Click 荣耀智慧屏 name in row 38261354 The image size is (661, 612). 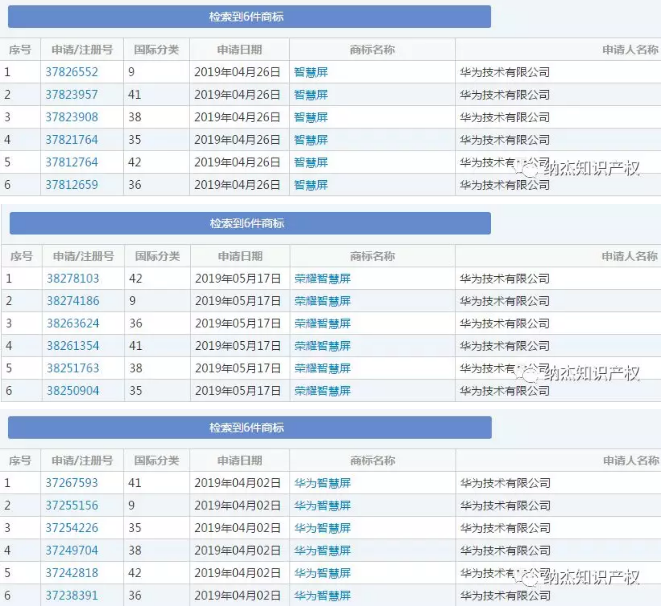click(322, 346)
